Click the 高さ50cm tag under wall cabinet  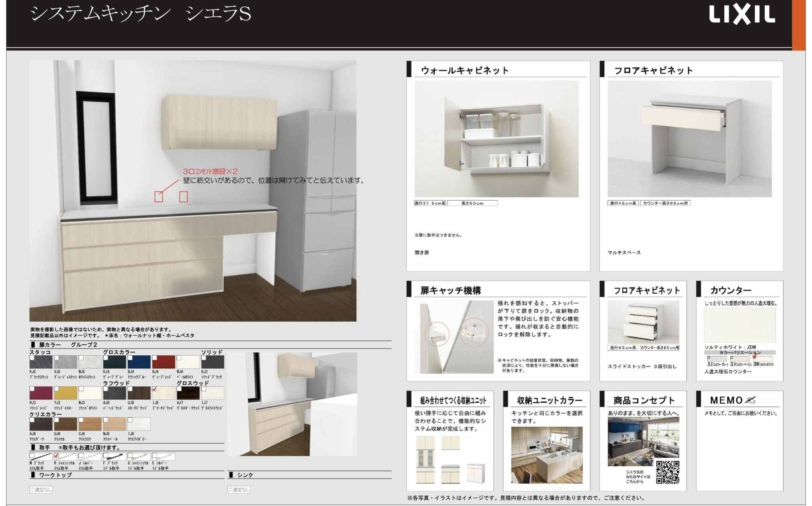[x=472, y=203]
